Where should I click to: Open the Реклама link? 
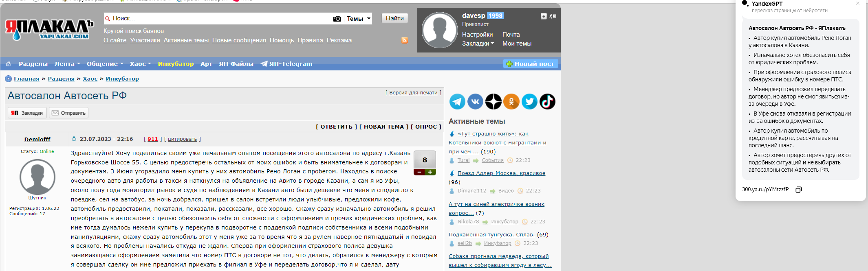pos(339,40)
